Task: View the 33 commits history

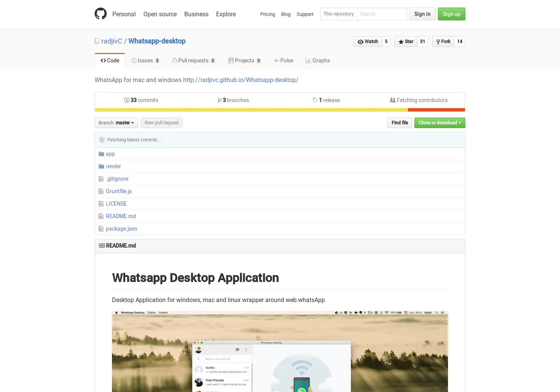Action: point(141,100)
